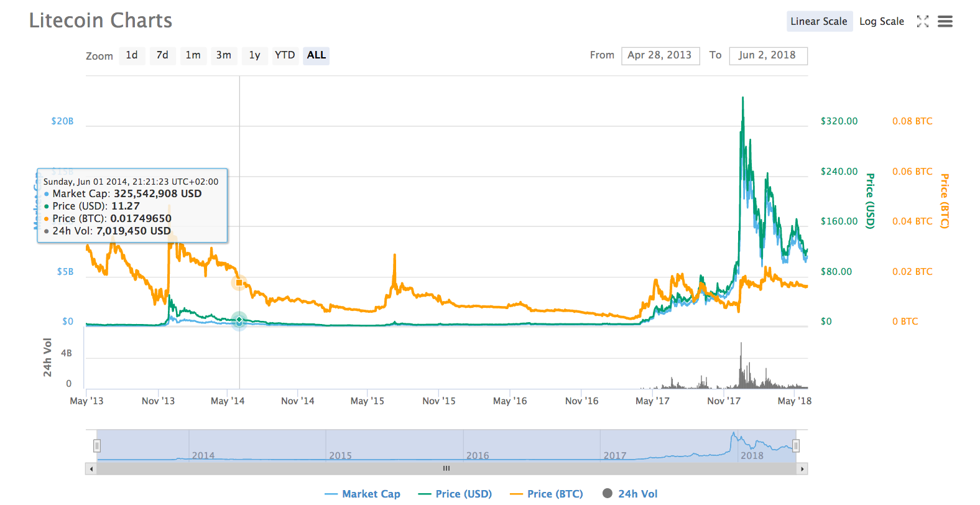Click the Nov '14 axis label

[297, 401]
